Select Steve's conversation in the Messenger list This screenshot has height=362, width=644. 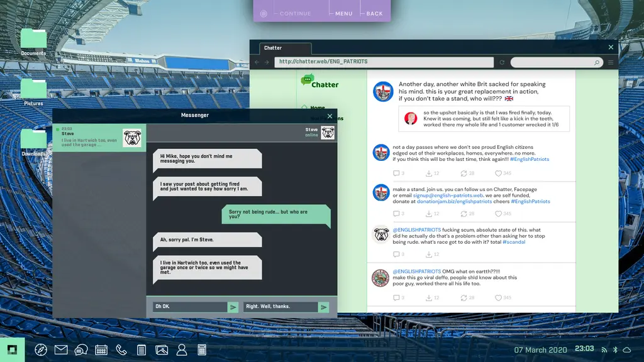(99, 138)
